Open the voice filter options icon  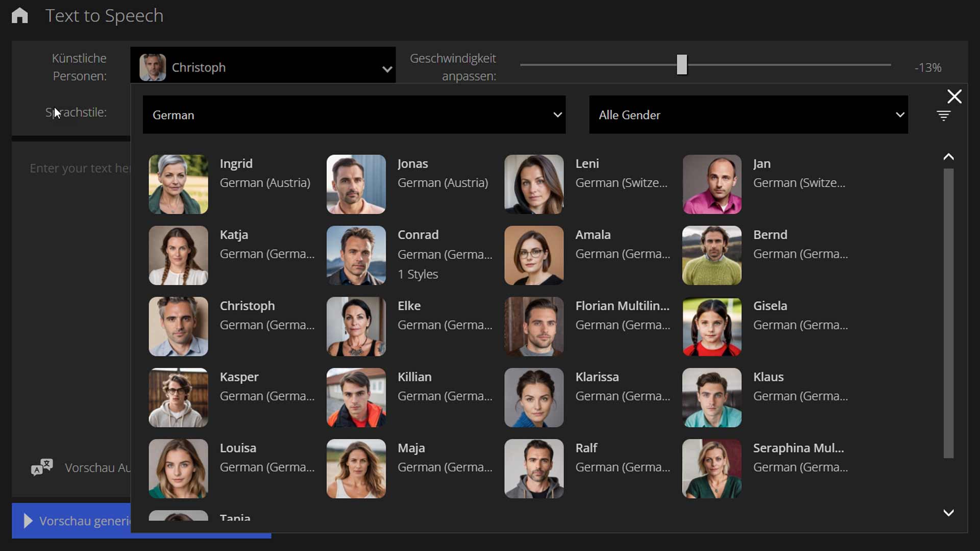click(943, 116)
